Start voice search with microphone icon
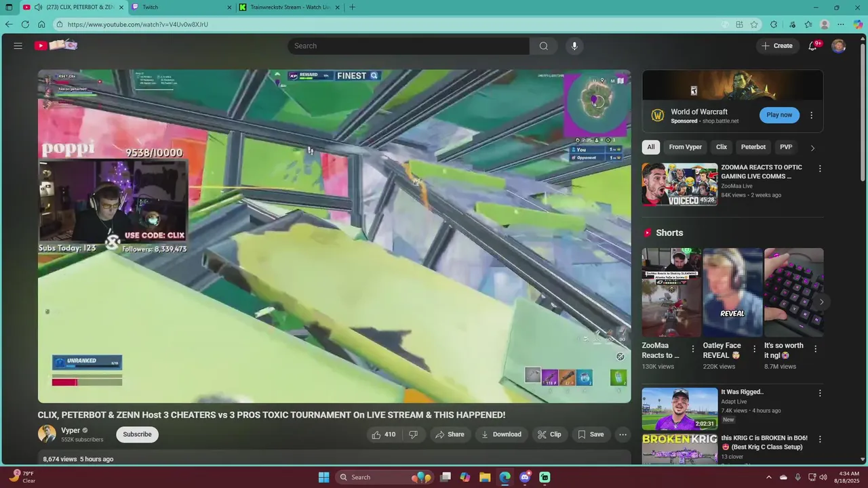The image size is (868, 488). pyautogui.click(x=574, y=45)
